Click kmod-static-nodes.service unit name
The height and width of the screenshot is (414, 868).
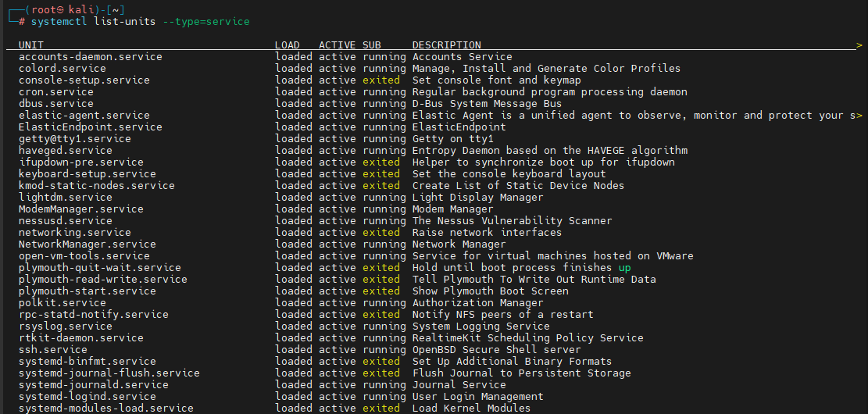pyautogui.click(x=96, y=185)
